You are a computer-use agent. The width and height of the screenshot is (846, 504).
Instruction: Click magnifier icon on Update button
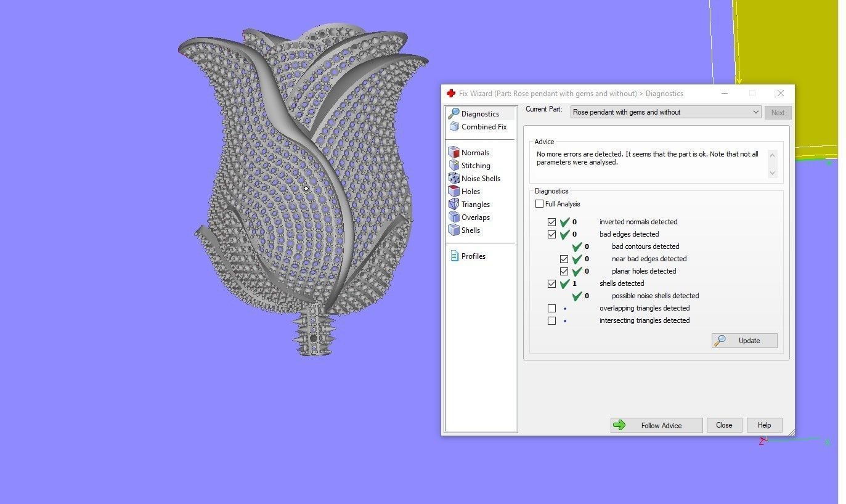click(x=720, y=341)
